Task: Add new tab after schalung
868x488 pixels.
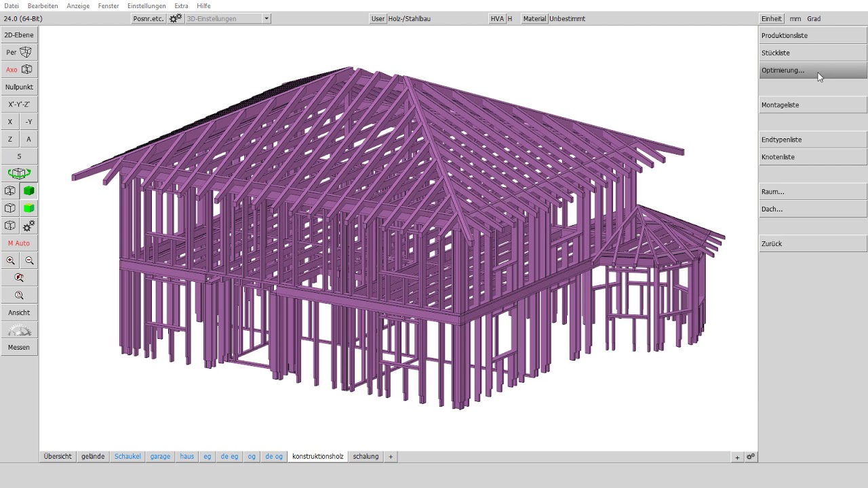Action: pyautogui.click(x=391, y=457)
